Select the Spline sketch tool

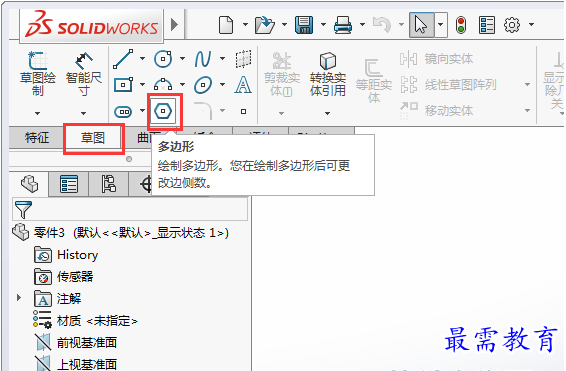203,59
